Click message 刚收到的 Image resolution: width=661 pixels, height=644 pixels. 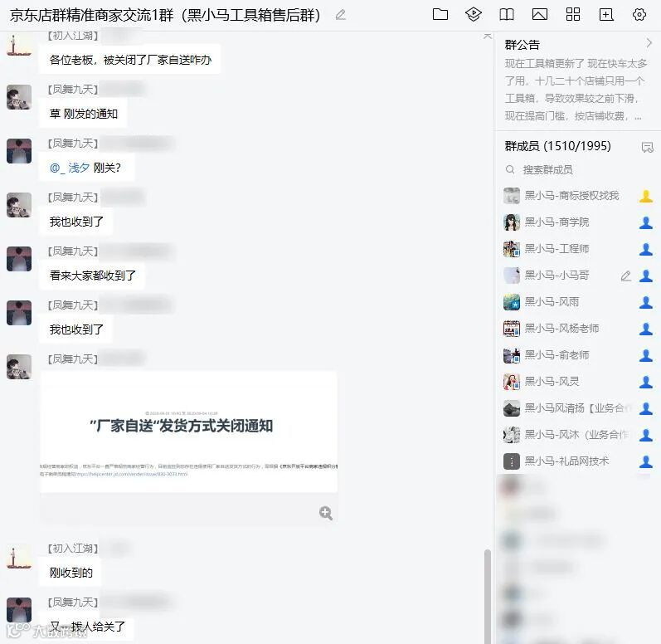(70, 573)
